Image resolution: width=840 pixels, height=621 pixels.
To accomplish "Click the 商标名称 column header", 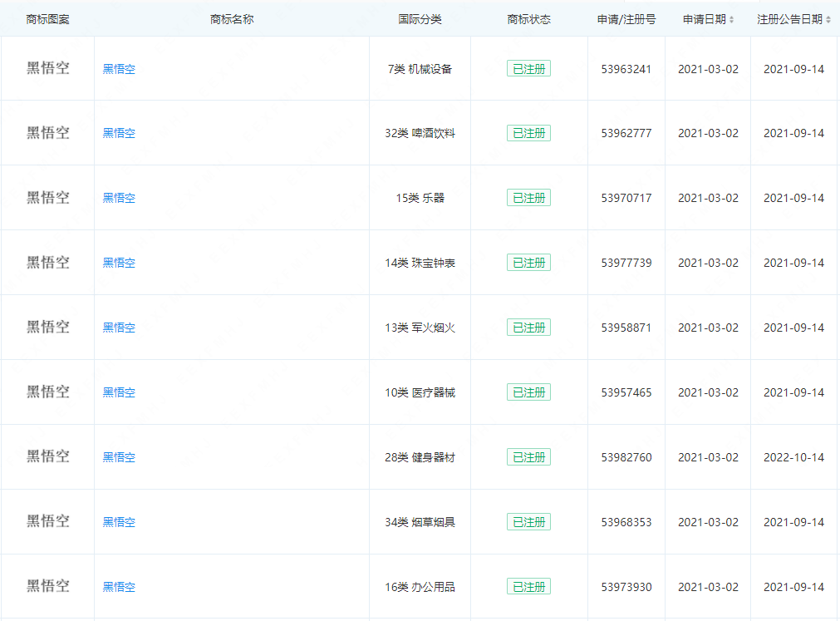I will click(232, 20).
